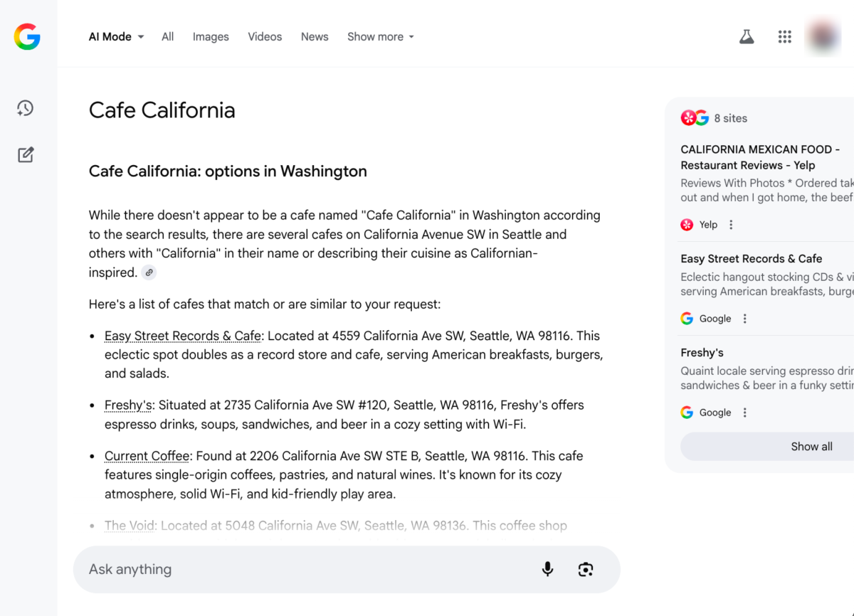Click the Google label under Easy Street source
The width and height of the screenshot is (854, 616).
click(x=715, y=319)
